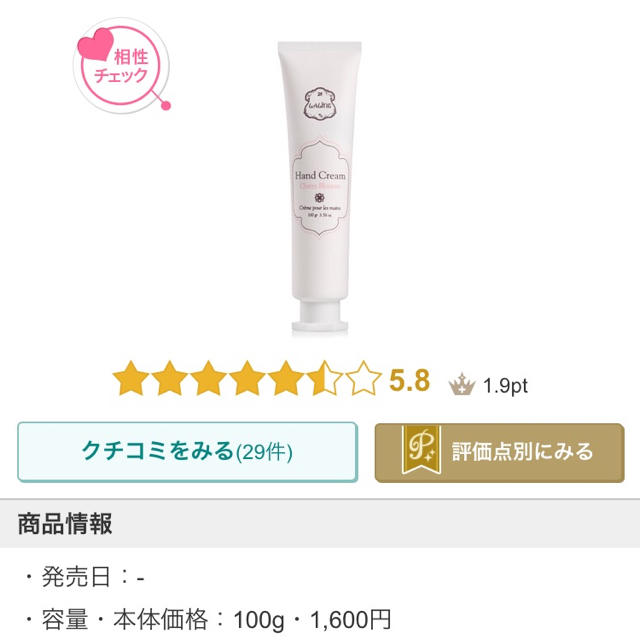This screenshot has height=640, width=640.
Task: Click the pink heart icon on badge
Action: (96, 44)
